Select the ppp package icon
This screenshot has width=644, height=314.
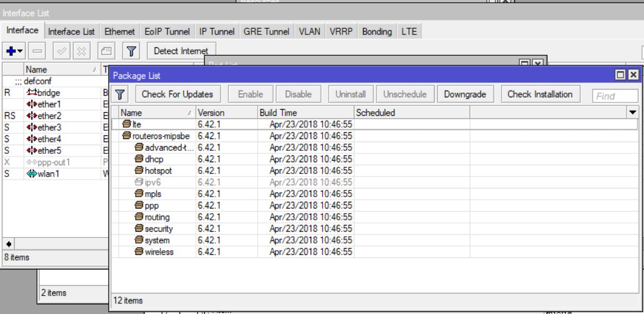pos(139,205)
